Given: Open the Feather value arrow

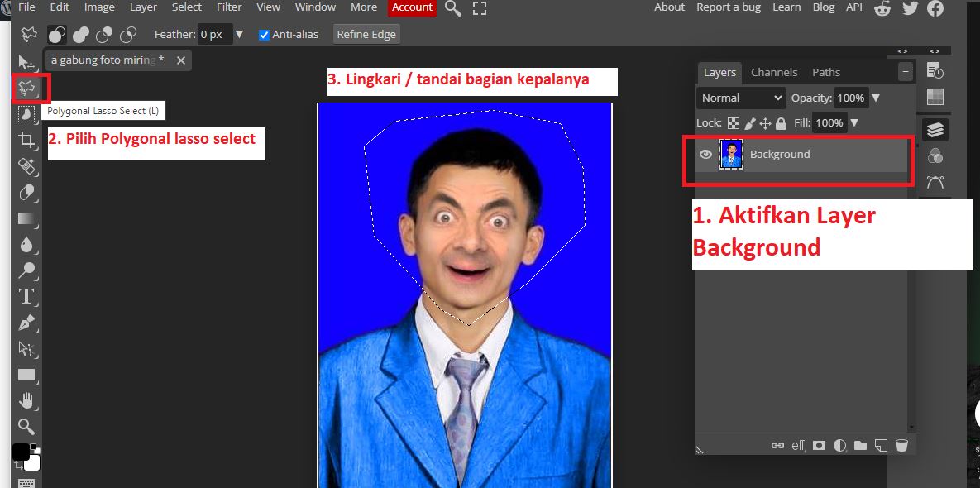Looking at the screenshot, I should (241, 35).
